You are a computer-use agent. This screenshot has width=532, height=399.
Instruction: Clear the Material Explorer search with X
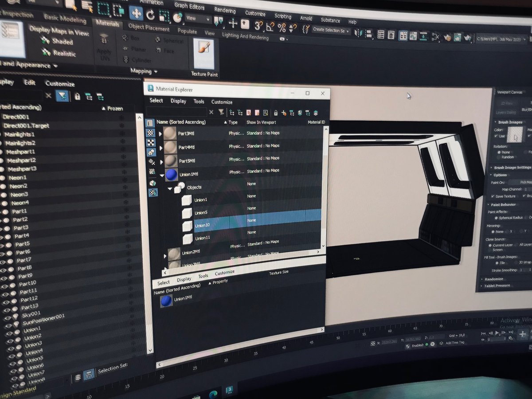[x=211, y=112]
